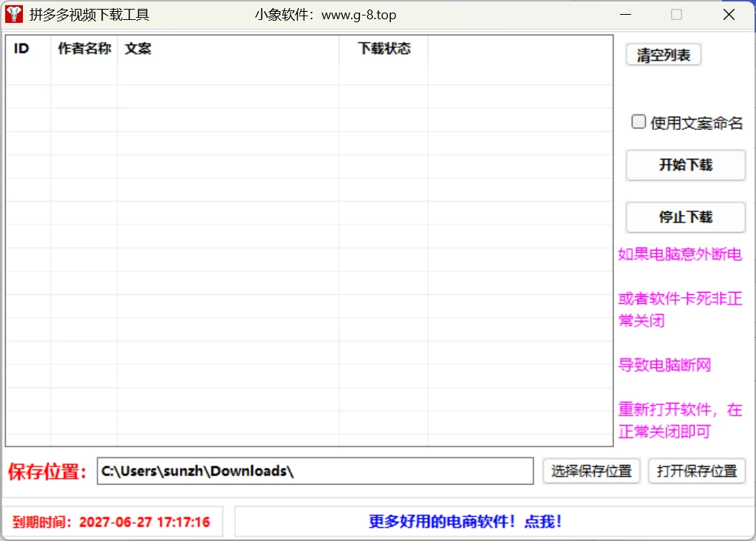756x541 pixels.
Task: Click the save path input field
Action: 316,471
